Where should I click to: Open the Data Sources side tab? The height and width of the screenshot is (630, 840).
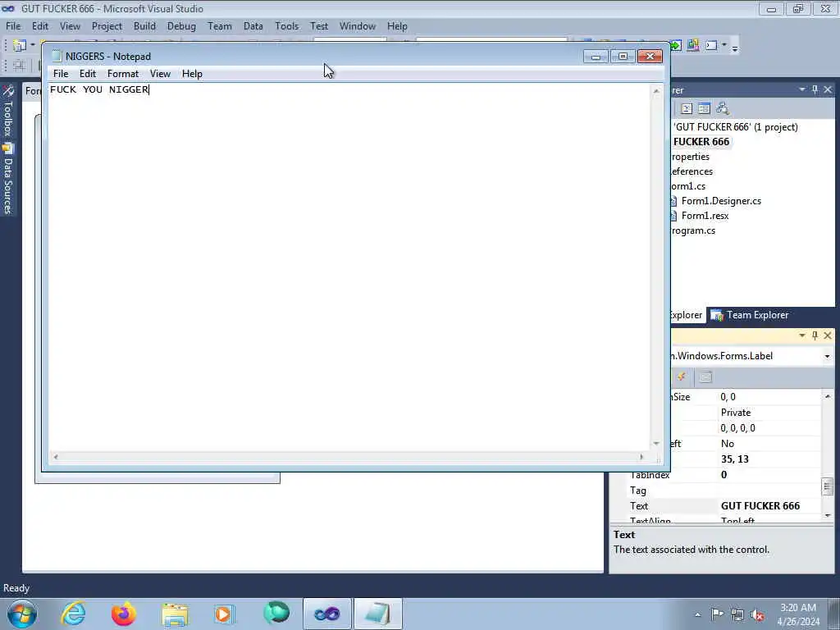coord(8,180)
